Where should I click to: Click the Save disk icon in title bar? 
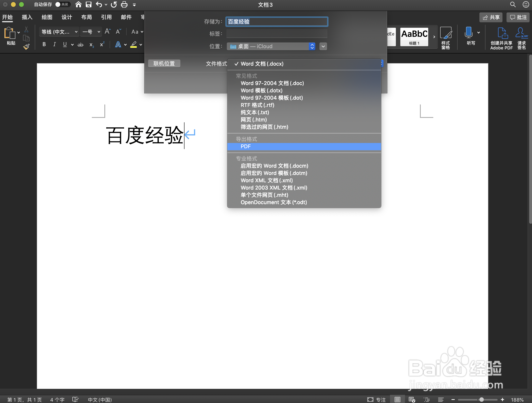pyautogui.click(x=89, y=5)
